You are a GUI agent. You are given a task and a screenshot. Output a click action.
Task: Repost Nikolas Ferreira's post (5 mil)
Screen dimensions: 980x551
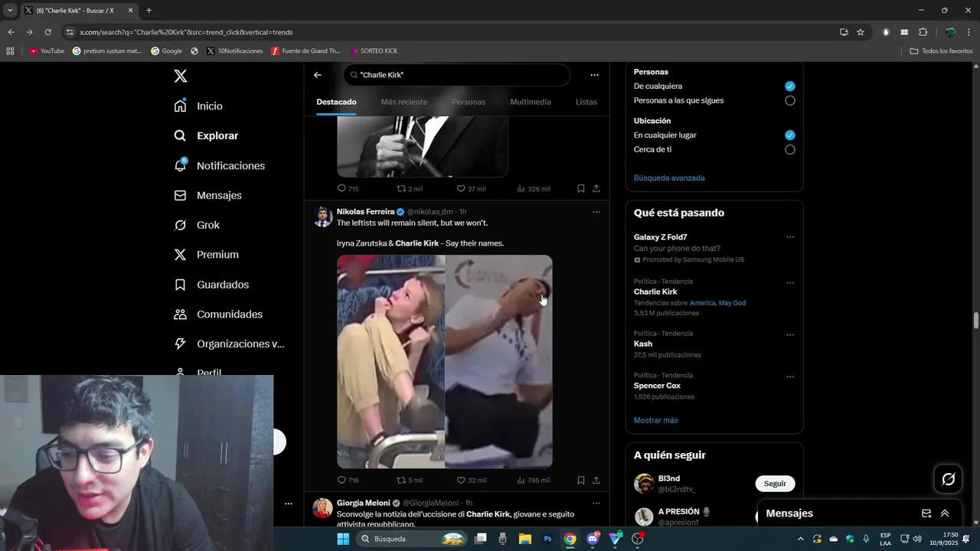tap(409, 481)
